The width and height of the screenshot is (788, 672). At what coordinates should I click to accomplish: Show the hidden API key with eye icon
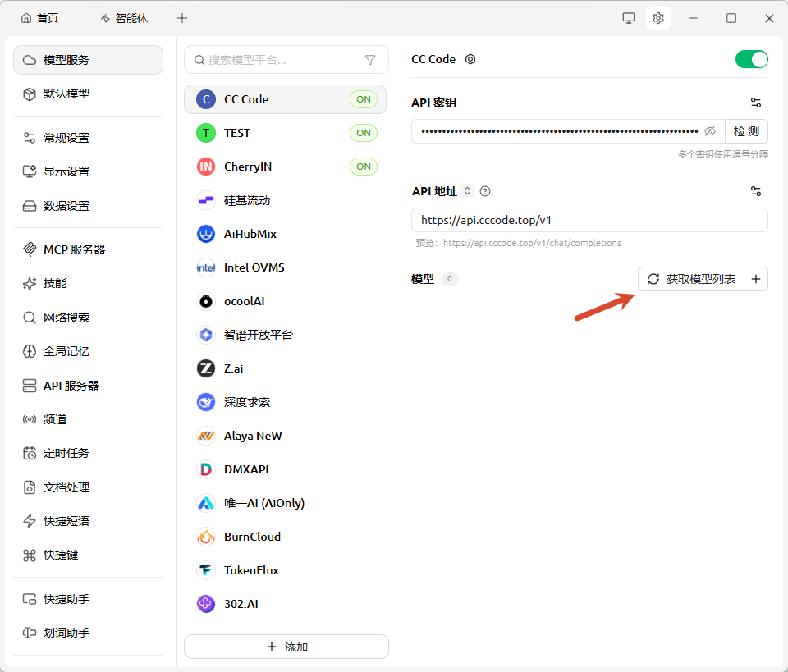[x=709, y=131]
